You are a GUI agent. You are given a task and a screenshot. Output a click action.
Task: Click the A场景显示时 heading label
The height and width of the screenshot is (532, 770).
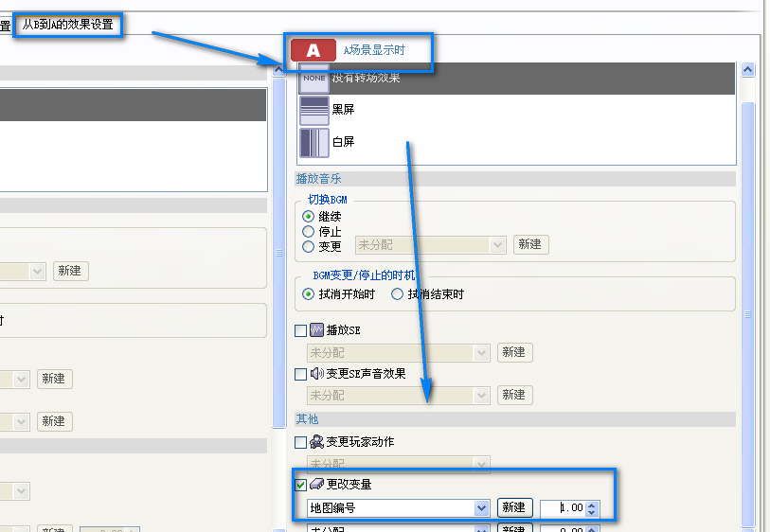[374, 50]
